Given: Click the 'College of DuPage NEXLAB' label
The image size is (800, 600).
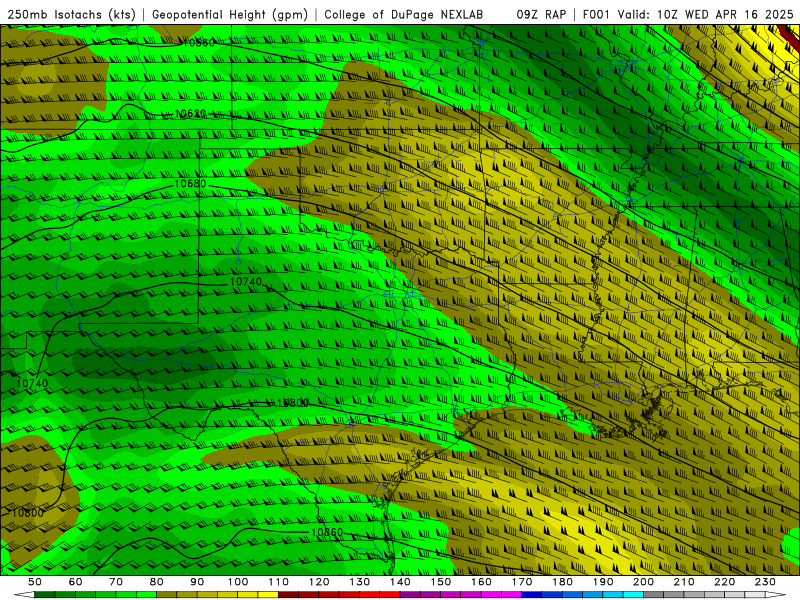Looking at the screenshot, I should (x=404, y=15).
